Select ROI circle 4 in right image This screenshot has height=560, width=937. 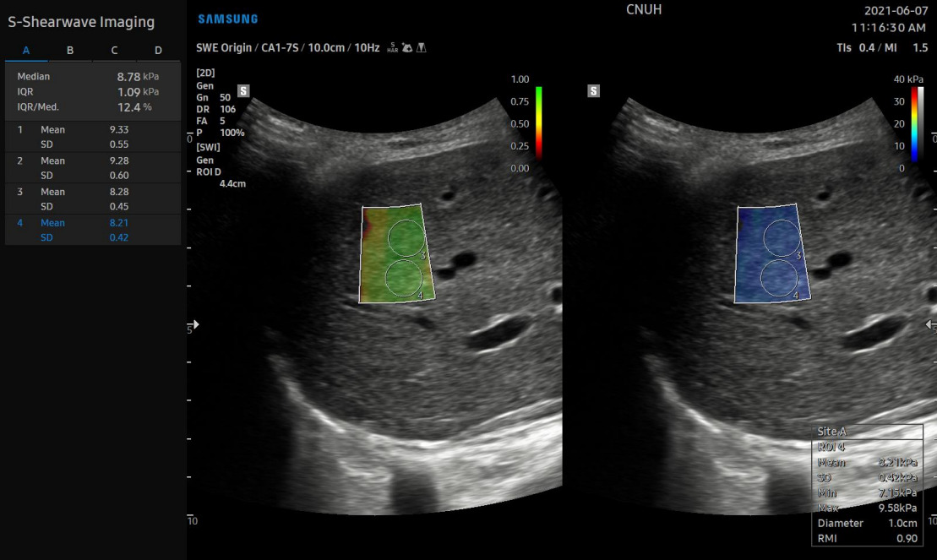click(x=779, y=279)
